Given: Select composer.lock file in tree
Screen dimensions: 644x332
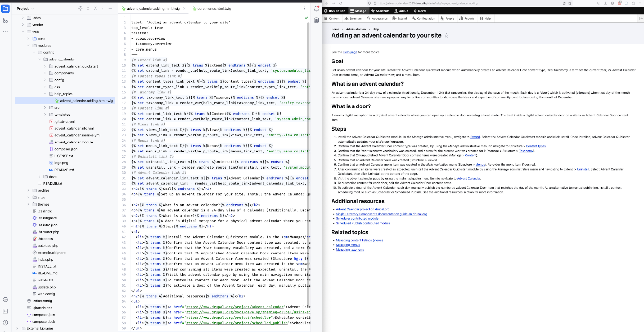Looking at the screenshot, I should (44, 322).
